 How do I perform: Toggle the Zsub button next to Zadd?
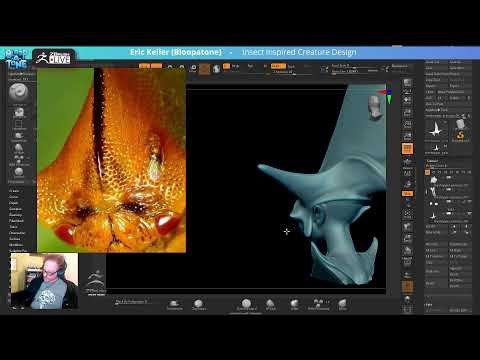pyautogui.click(x=291, y=66)
